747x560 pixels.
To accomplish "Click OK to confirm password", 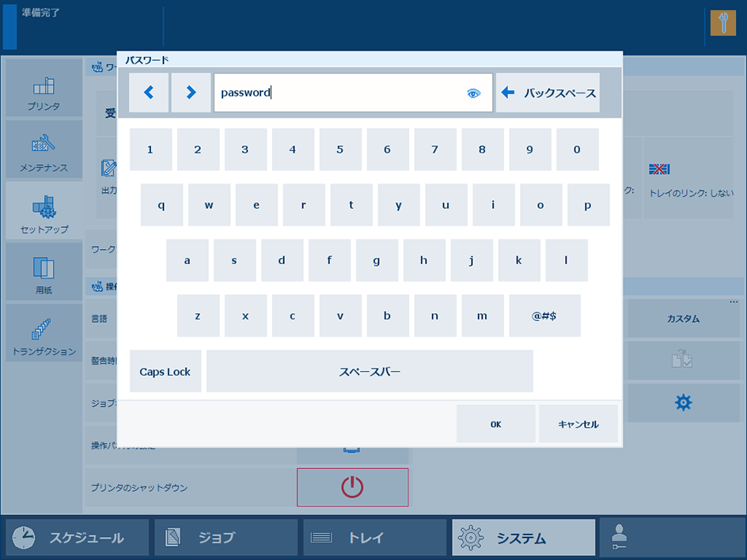I will point(496,424).
